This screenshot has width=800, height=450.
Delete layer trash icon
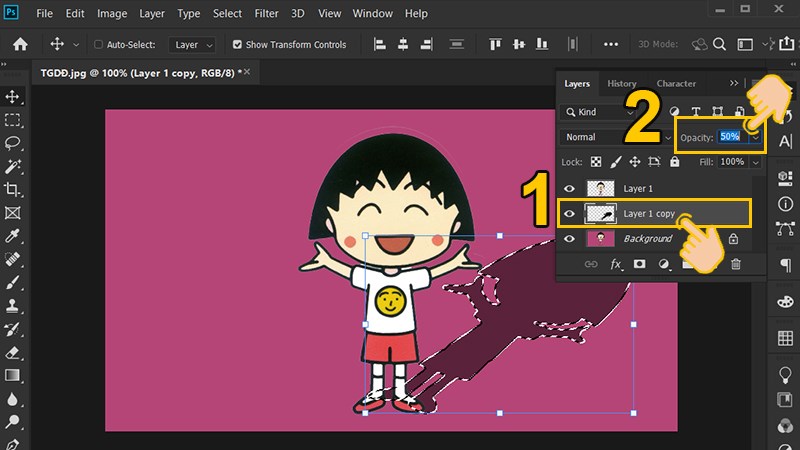pos(736,264)
